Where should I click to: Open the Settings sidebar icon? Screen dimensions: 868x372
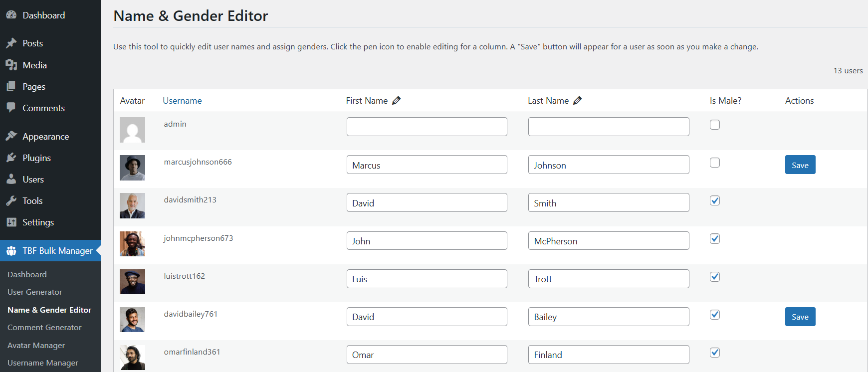pos(11,222)
